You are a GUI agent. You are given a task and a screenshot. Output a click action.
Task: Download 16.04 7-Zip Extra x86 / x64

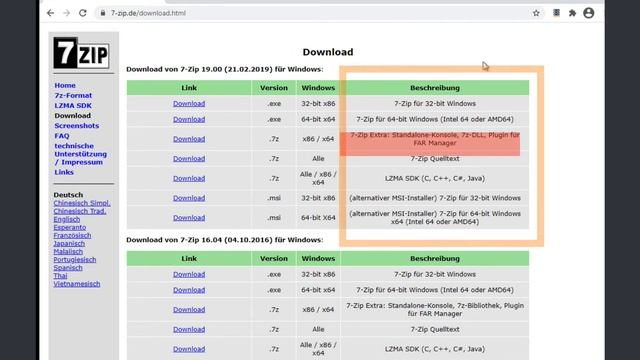tap(189, 309)
